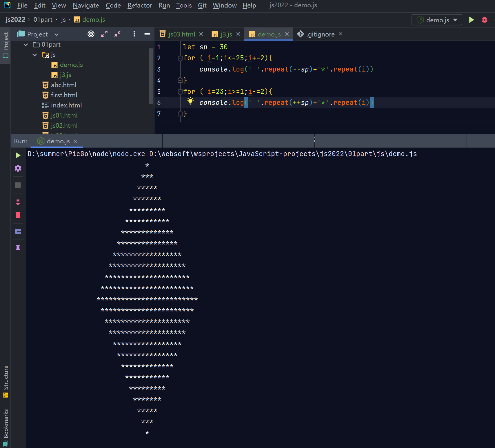Close the .gitignore editor tab
This screenshot has width=495, height=448.
(x=341, y=34)
